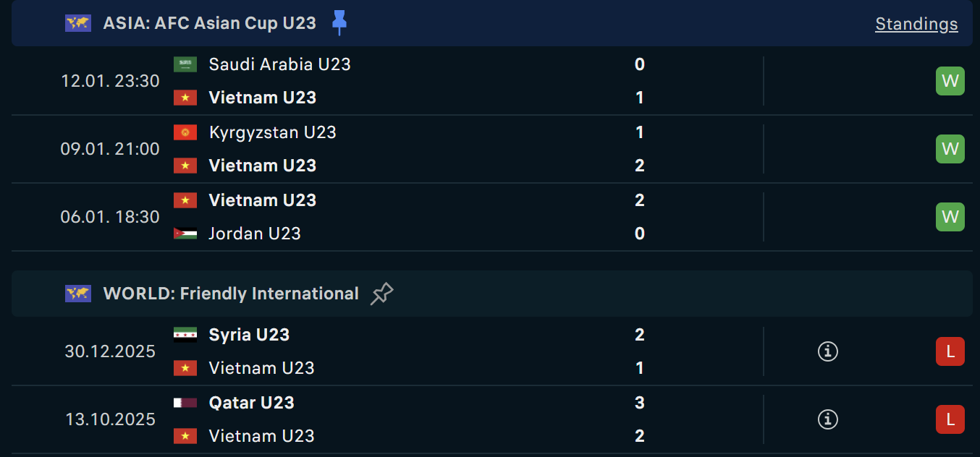The image size is (980, 457).
Task: Unpin the AFC Asian Cup U23 league
Action: (339, 23)
